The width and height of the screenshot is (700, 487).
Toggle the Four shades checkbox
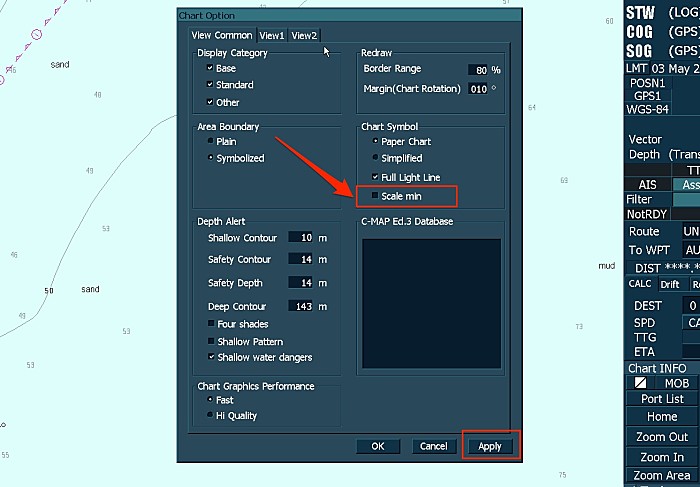(x=211, y=324)
